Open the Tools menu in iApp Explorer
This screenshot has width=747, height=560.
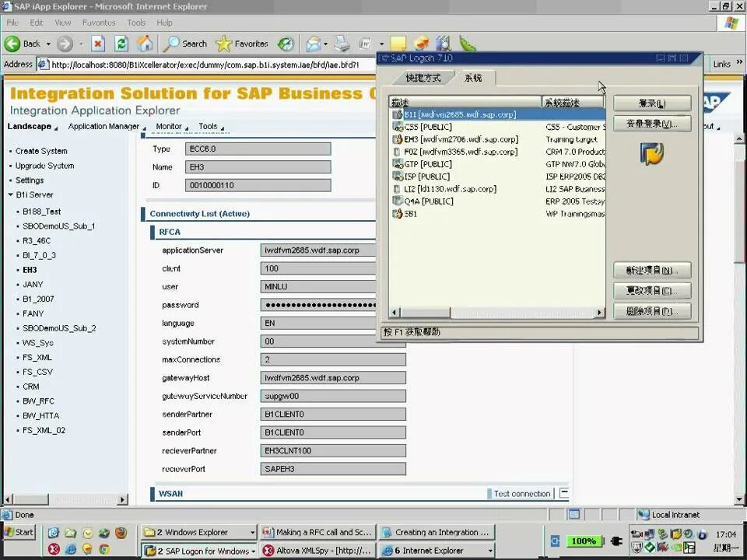(211, 126)
